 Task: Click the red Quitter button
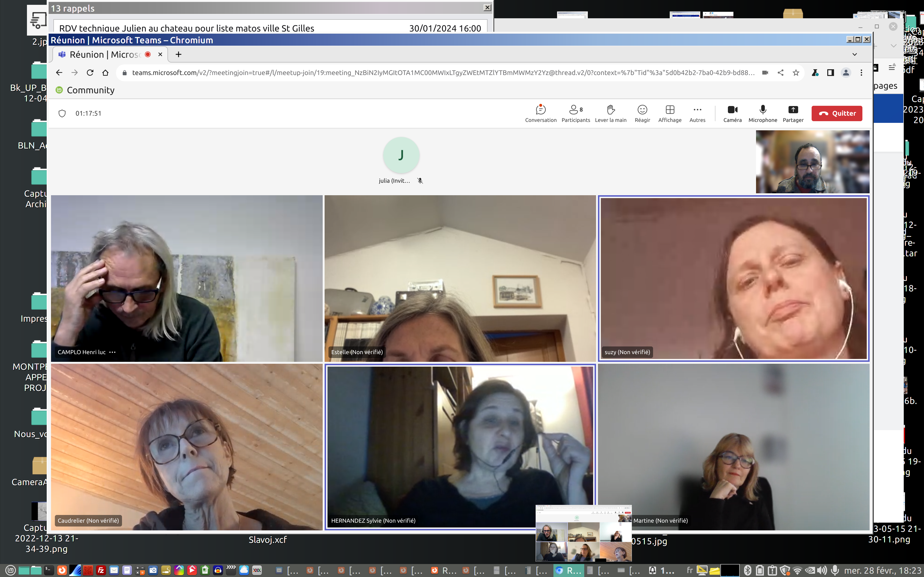coord(837,113)
